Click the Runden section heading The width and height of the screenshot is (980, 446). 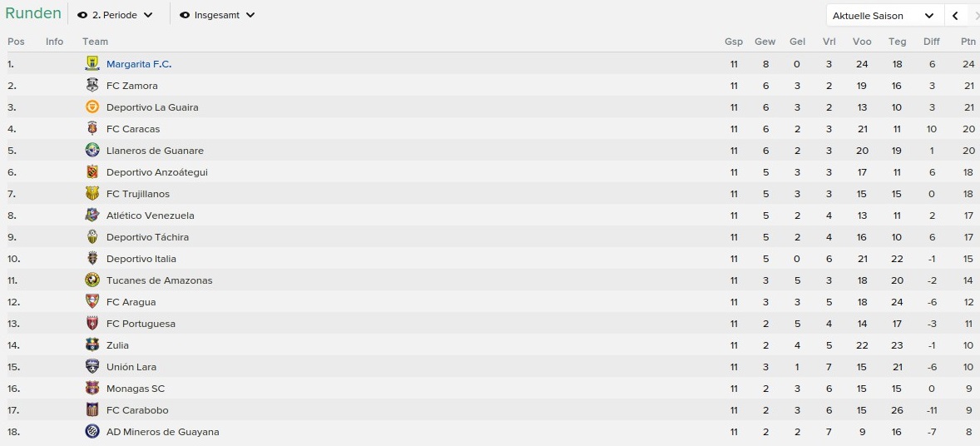pyautogui.click(x=33, y=13)
